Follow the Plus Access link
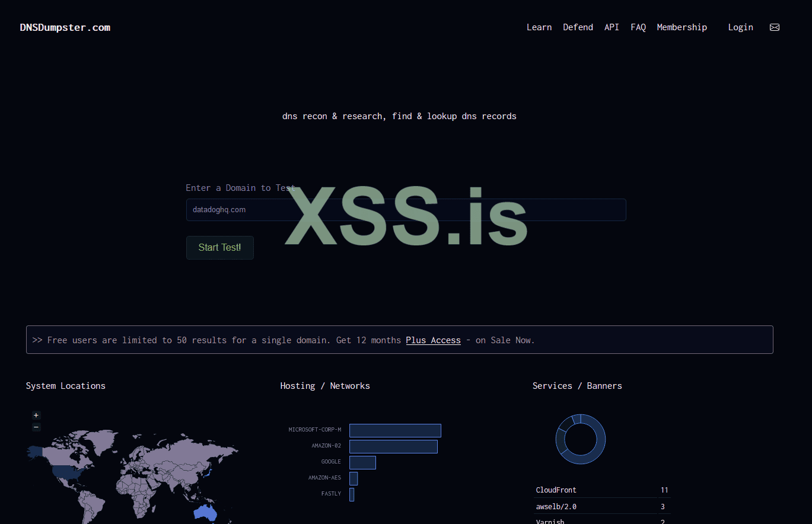The height and width of the screenshot is (524, 812). tap(434, 340)
